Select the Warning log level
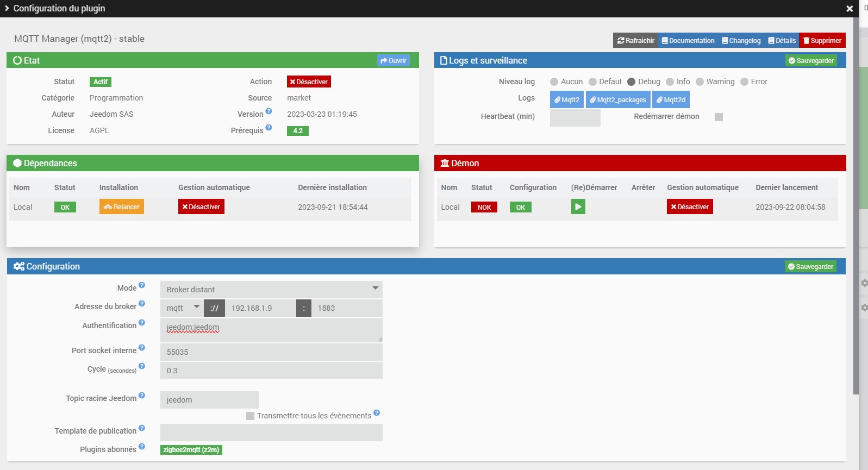 (x=700, y=82)
